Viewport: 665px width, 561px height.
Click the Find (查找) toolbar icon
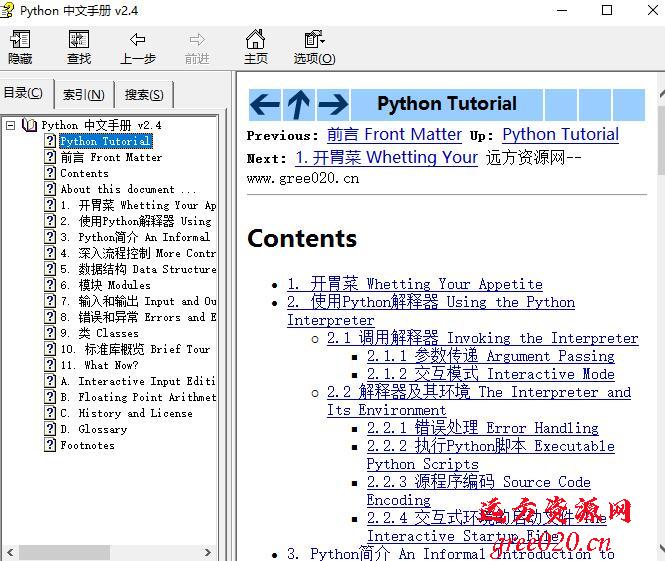(x=78, y=40)
